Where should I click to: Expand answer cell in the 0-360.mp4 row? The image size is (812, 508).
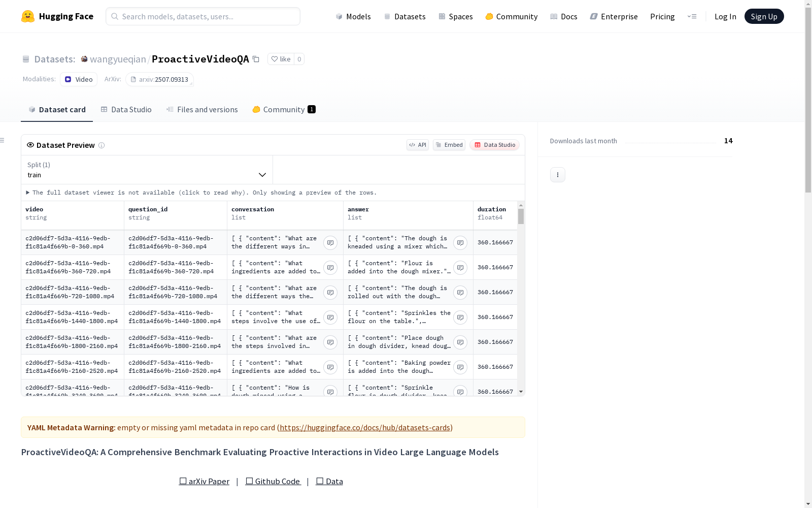tap(460, 243)
